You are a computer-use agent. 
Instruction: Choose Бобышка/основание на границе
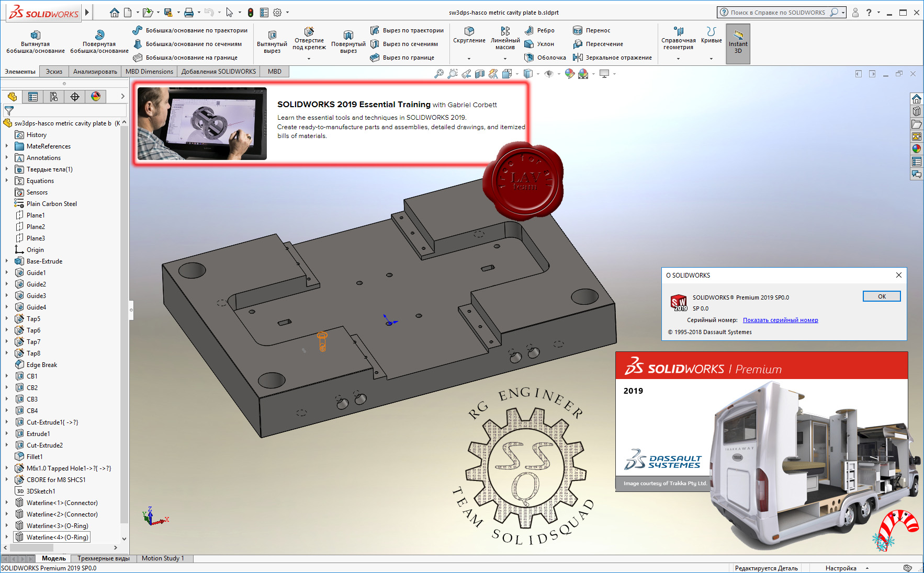pyautogui.click(x=185, y=58)
